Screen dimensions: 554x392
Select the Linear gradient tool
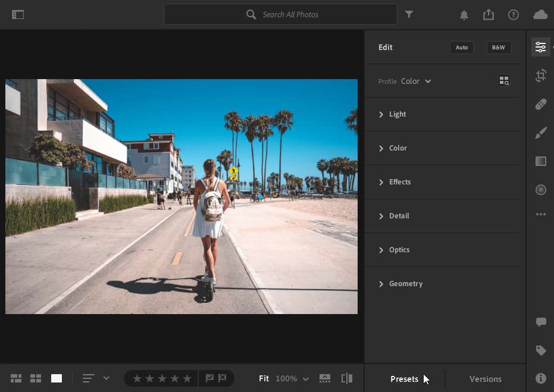(540, 161)
